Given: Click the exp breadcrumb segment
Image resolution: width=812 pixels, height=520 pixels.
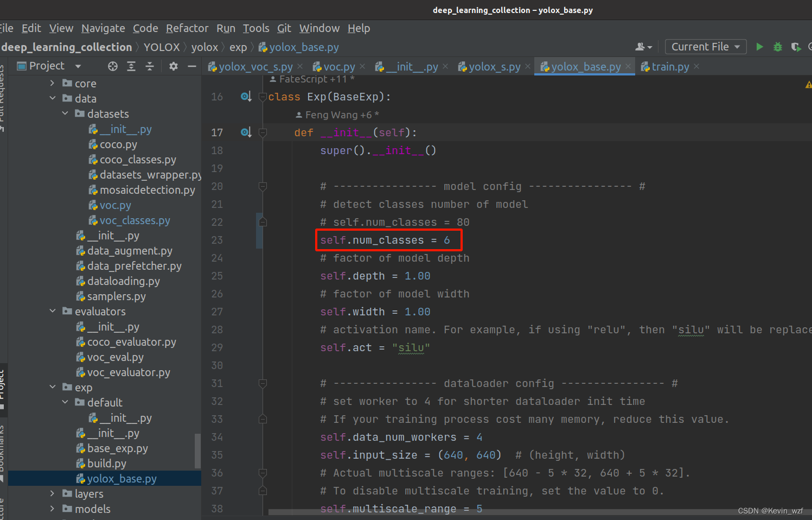Looking at the screenshot, I should click(238, 47).
